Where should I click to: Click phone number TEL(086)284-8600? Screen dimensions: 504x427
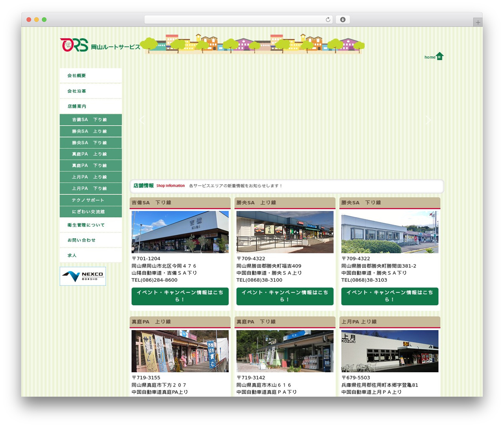pyautogui.click(x=154, y=280)
